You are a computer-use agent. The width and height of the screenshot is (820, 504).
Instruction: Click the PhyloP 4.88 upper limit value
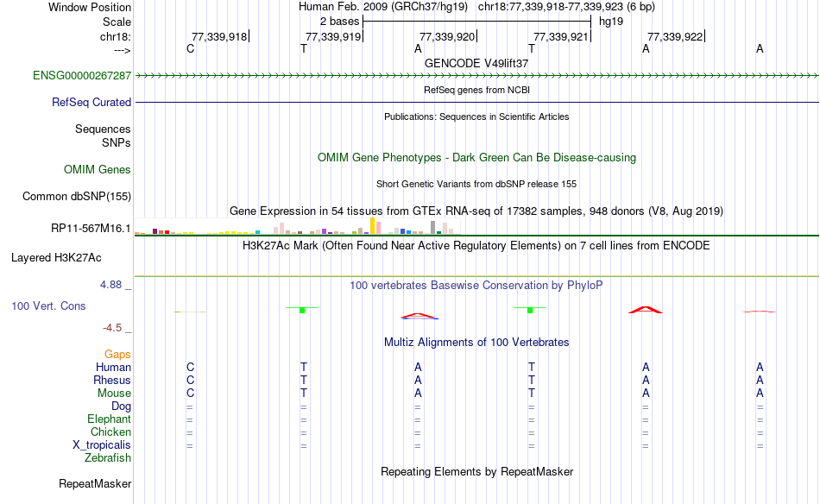coord(110,285)
